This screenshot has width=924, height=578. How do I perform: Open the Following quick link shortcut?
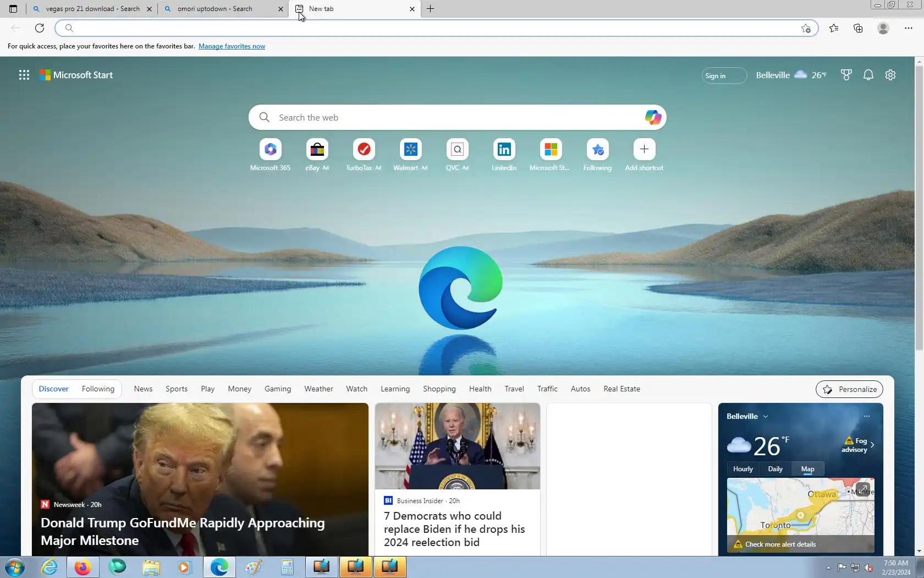click(x=597, y=155)
